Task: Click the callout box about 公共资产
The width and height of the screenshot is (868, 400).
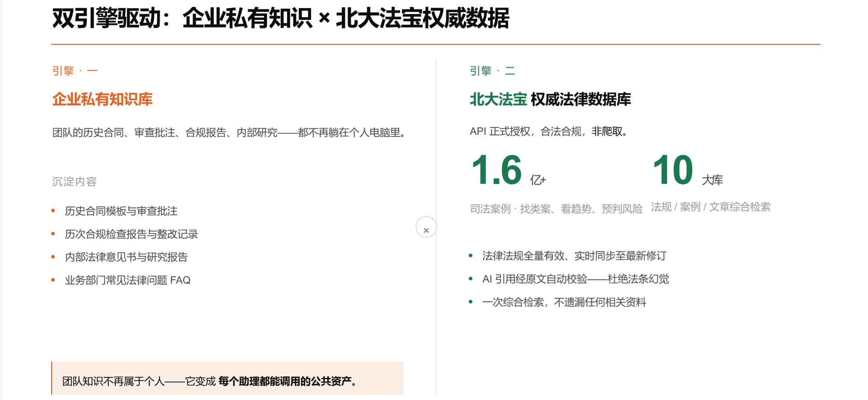Action: [227, 378]
